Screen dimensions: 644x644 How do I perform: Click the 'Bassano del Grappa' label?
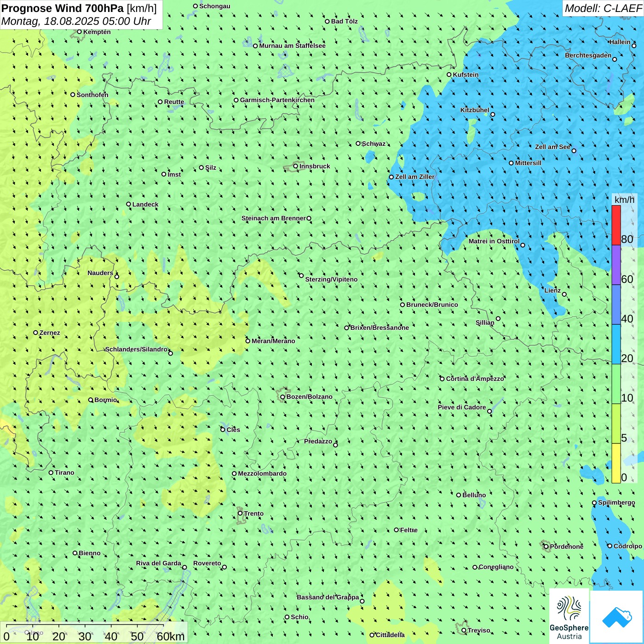328,597
